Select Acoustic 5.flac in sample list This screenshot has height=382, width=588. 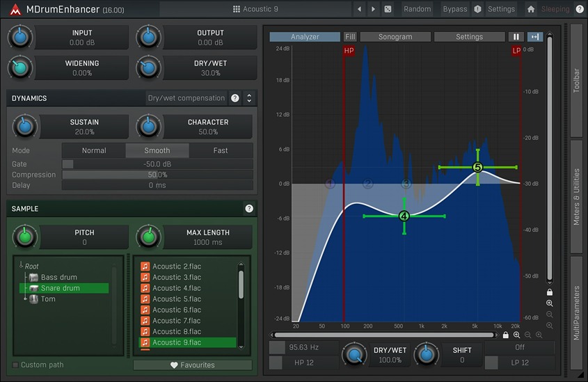point(177,299)
